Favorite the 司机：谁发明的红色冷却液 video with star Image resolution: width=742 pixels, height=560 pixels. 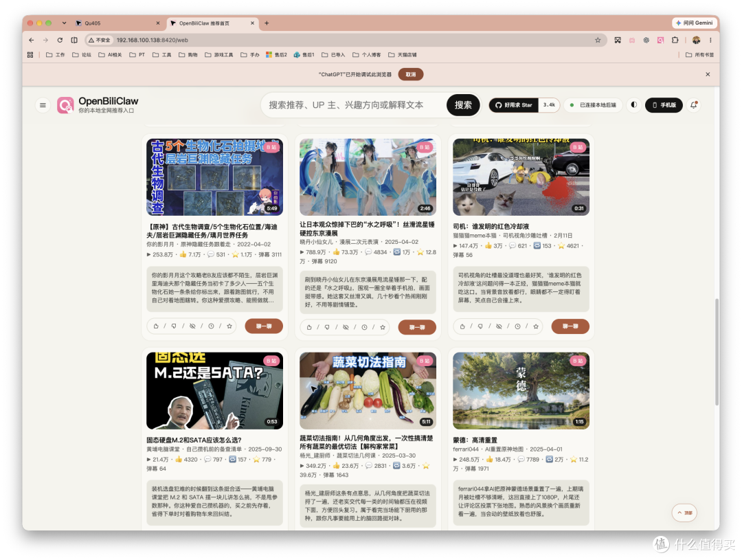click(536, 326)
